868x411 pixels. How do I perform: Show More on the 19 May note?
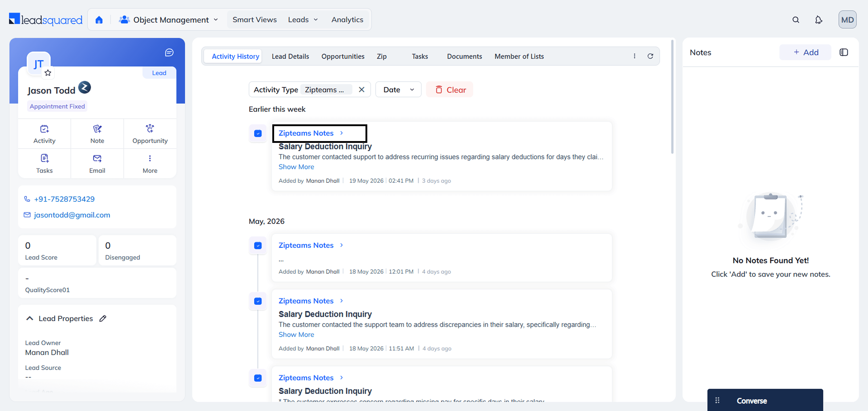[296, 167]
